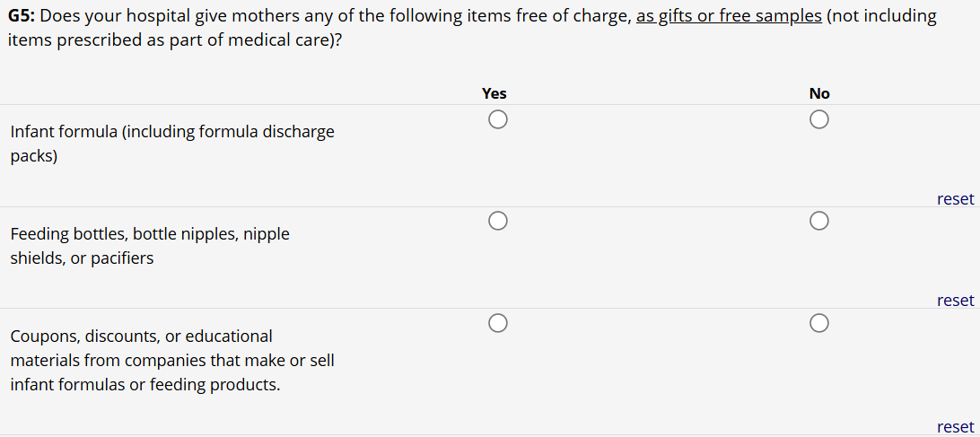Screen dimensions: 980x437
Task: Choose No for feeding bottles row
Action: click(818, 221)
